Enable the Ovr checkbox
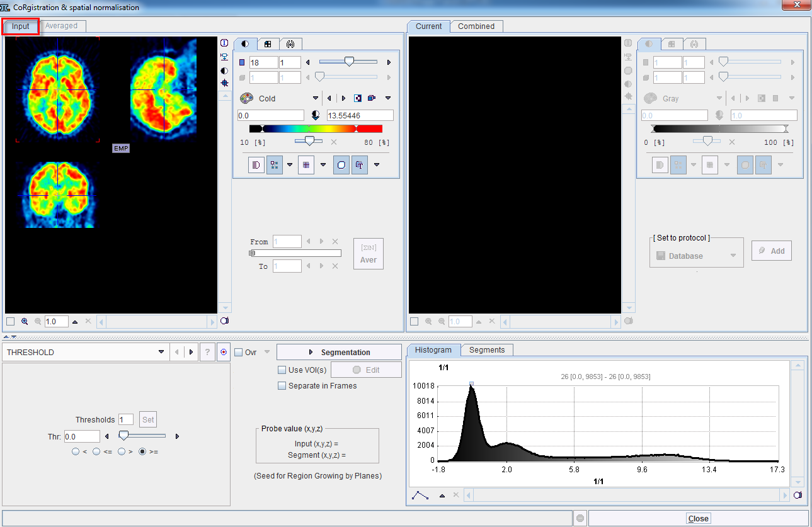812x527 pixels. pos(239,353)
